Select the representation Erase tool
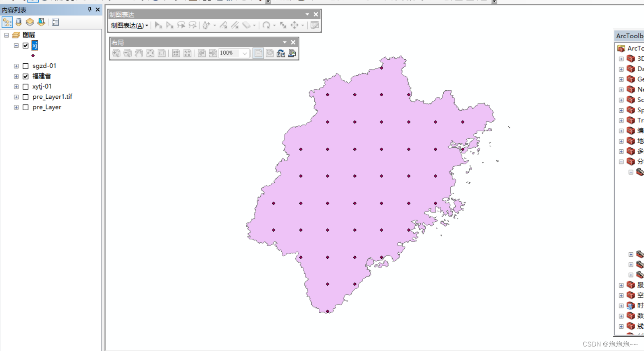 (x=246, y=26)
